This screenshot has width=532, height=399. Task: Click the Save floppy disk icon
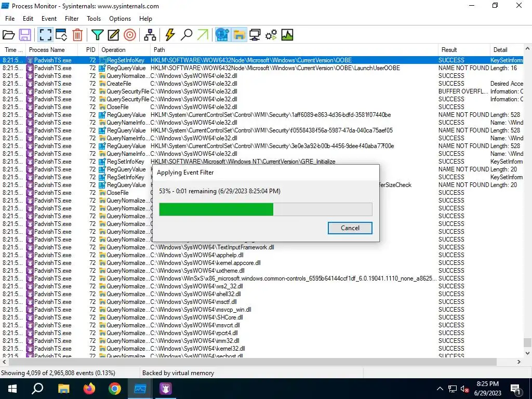[x=25, y=35]
